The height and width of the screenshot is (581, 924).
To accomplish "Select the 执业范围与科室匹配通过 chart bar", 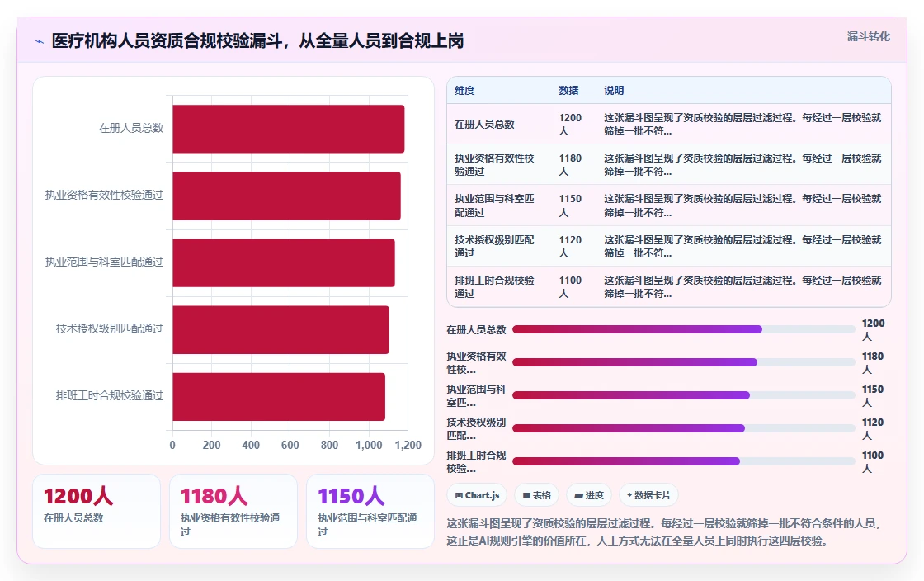I will [284, 262].
